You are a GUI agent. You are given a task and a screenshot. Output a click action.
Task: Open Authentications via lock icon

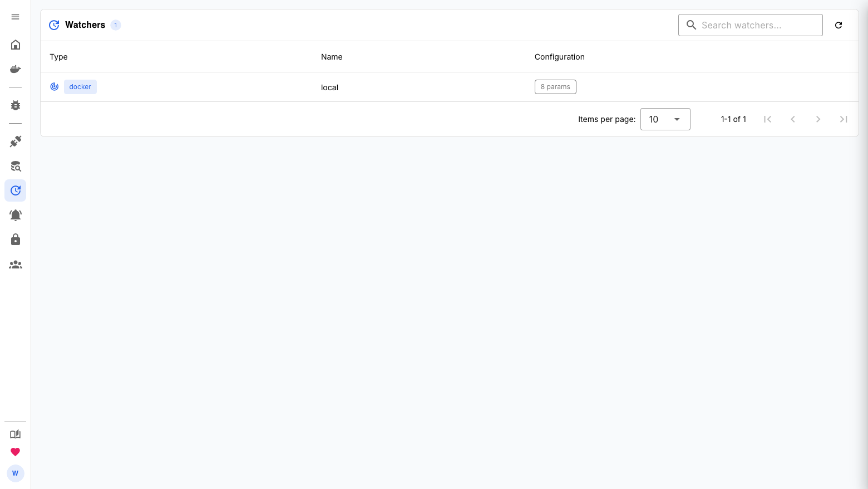coord(16,239)
